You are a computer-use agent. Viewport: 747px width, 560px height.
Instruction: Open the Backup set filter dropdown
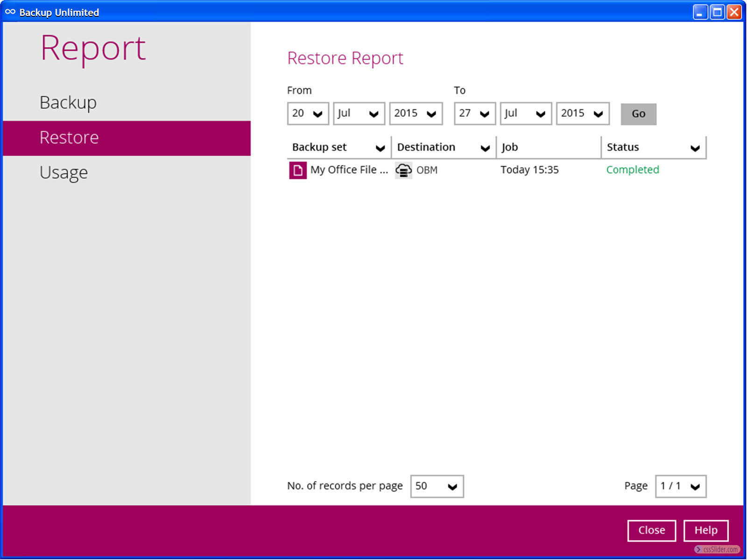(x=380, y=148)
